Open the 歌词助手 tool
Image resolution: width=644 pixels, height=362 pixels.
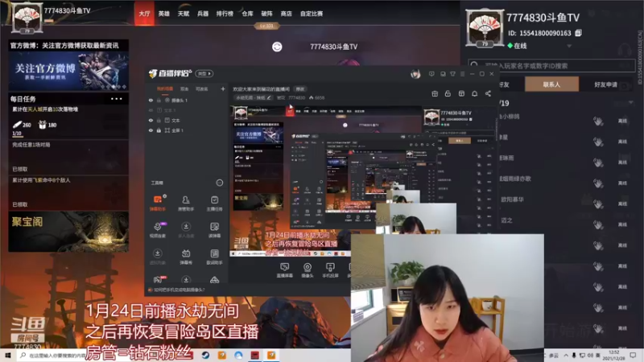(214, 257)
